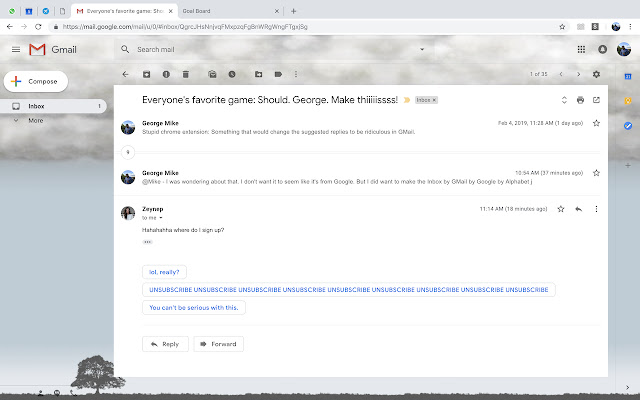The height and width of the screenshot is (400, 640).
Task: Open Inbox folder in sidebar
Action: [53, 106]
